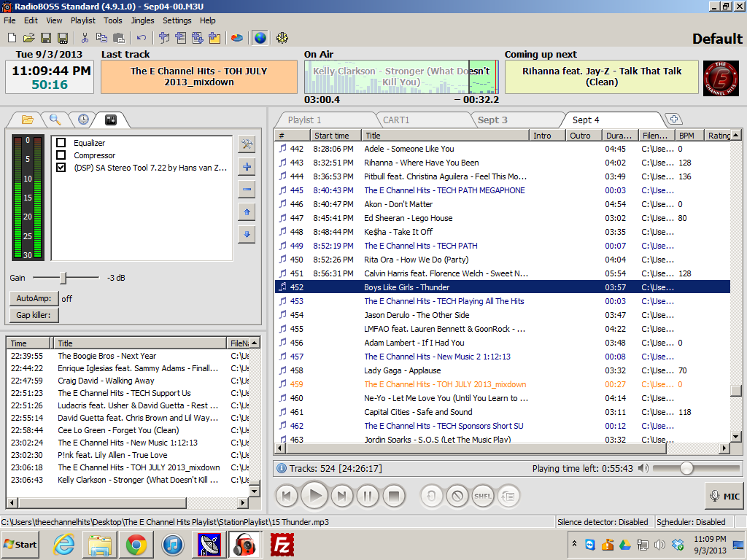
Task: Add a folder using the plus-folder toolbar icon
Action: click(214, 38)
